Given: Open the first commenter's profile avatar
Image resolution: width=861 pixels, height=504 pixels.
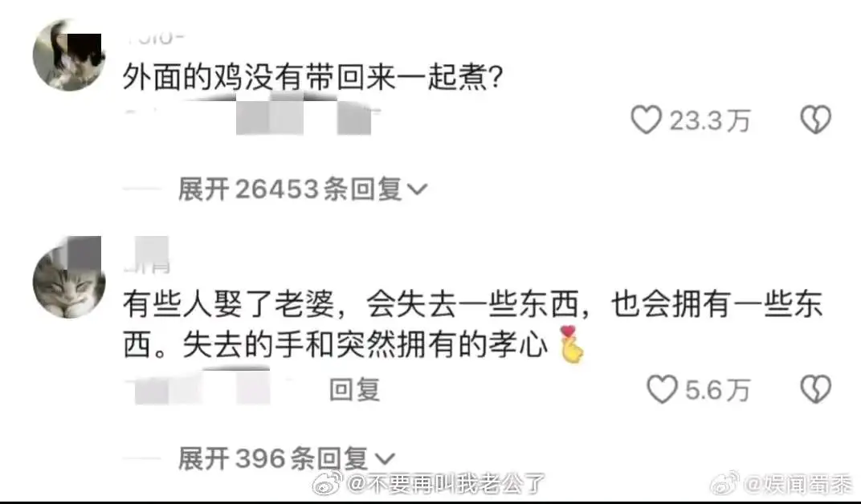Looking at the screenshot, I should tap(69, 55).
